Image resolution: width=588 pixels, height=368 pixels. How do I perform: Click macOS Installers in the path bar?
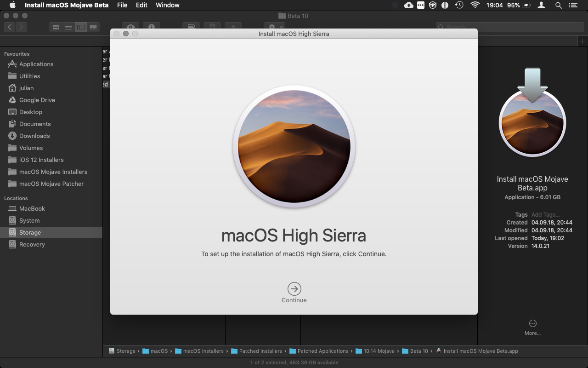(x=199, y=351)
